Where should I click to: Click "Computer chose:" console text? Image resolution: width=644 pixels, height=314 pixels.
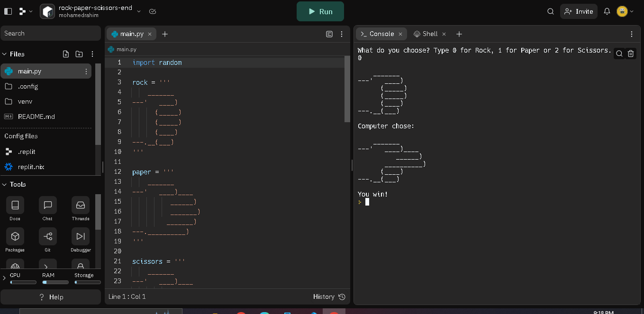[x=386, y=126]
